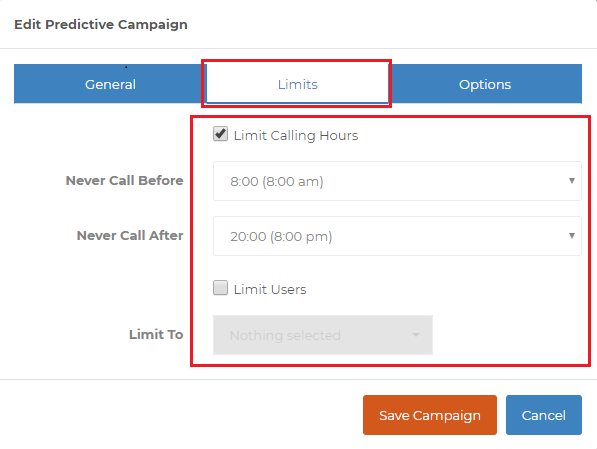Click the Never Call After field label

[x=130, y=235]
